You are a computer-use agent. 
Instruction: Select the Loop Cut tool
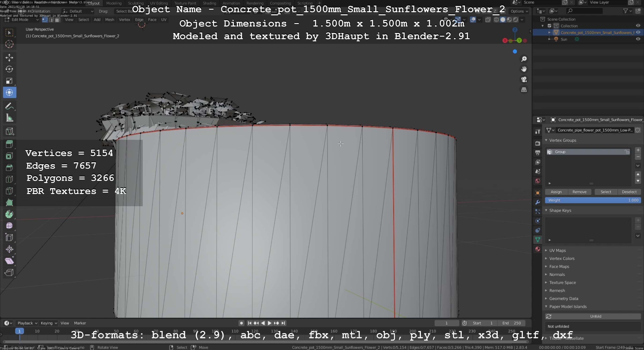point(9,179)
